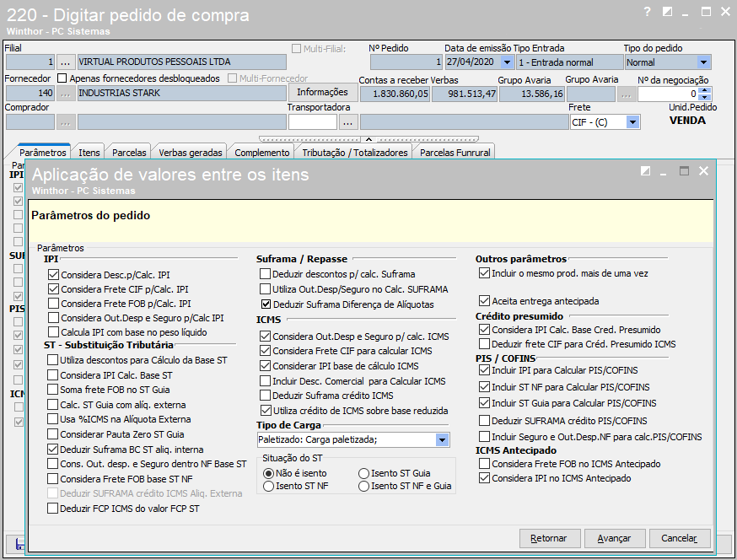Check Utiliza descontos para Cálculo da Base ST
The height and width of the screenshot is (560, 737).
pyautogui.click(x=52, y=360)
